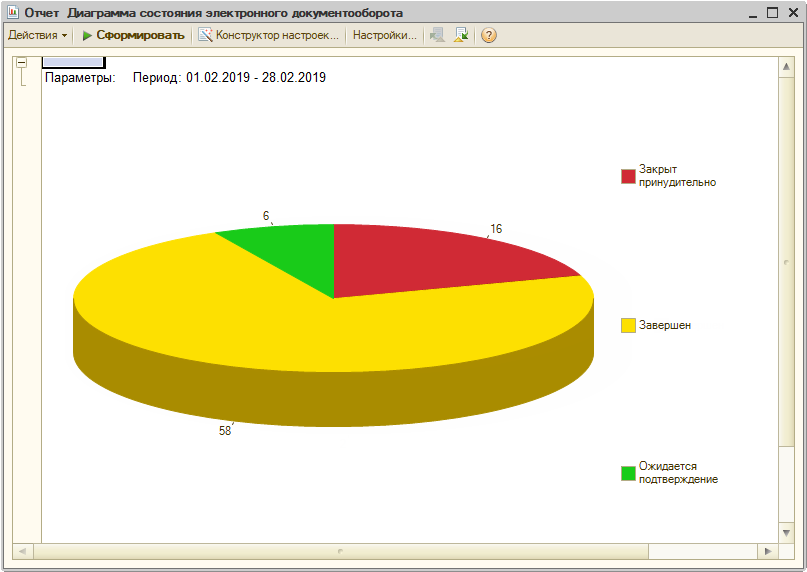807x572 pixels.
Task: Click the vertical scrollbar down arrow
Action: coord(786,533)
